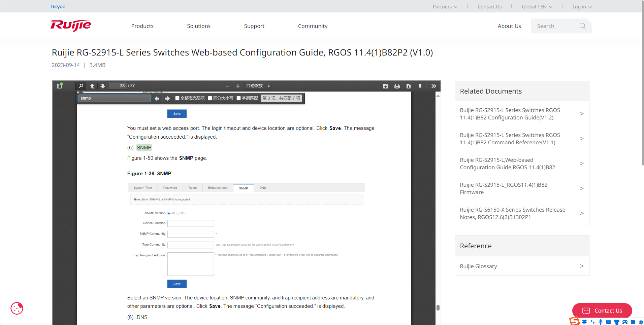The image size is (644, 325).
Task: Click scroll-up arrow of PDF scrollbar
Action: pos(438,96)
